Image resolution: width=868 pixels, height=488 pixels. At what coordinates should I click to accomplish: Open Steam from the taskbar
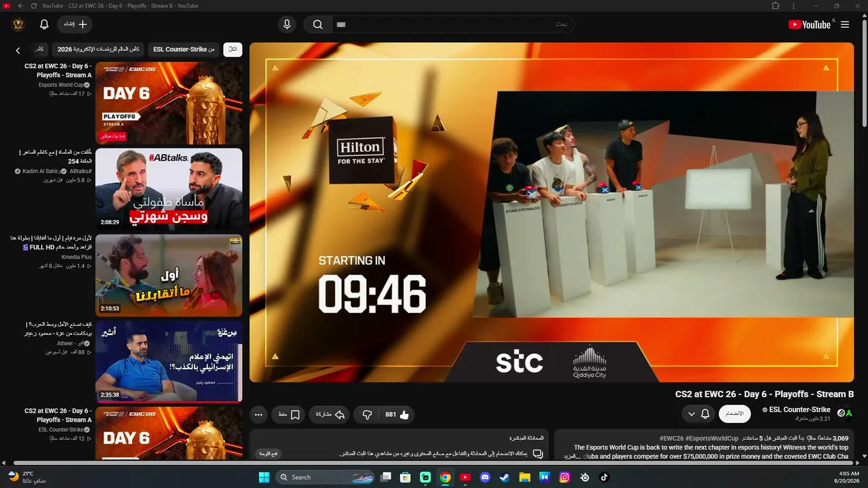(x=505, y=477)
